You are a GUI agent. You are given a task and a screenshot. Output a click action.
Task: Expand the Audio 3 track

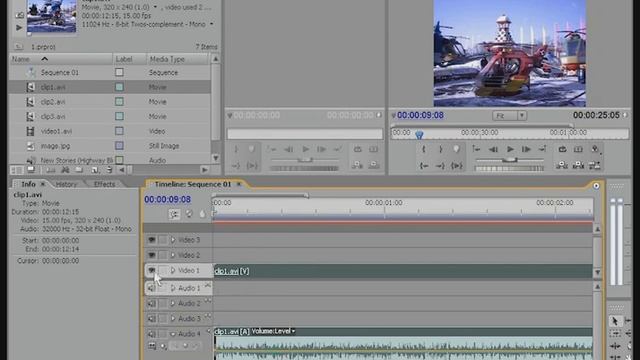click(173, 318)
